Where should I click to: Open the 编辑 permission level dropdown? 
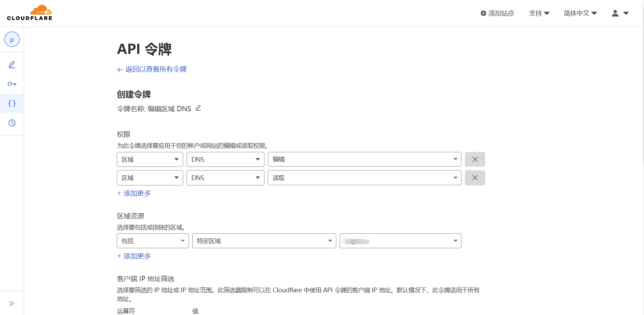point(365,159)
